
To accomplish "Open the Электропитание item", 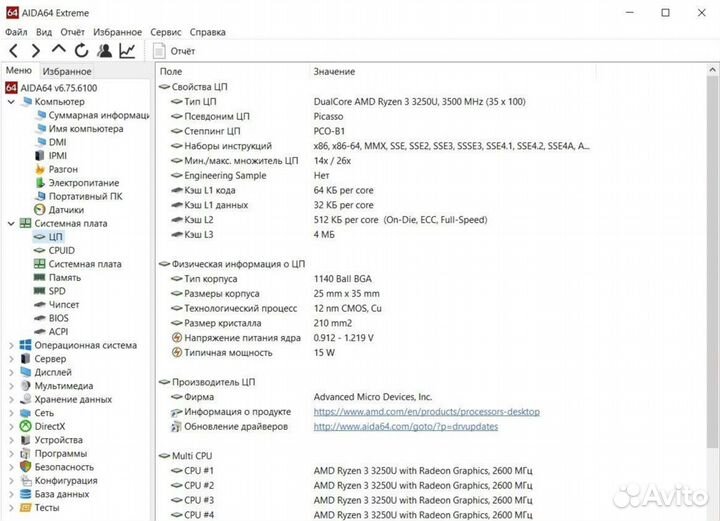I will tap(77, 183).
